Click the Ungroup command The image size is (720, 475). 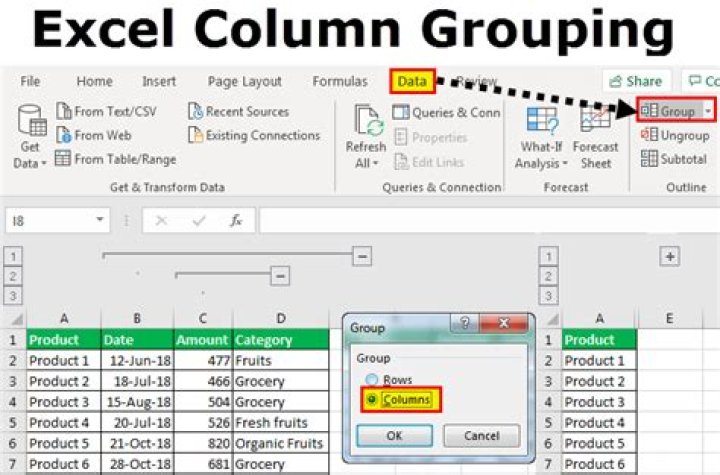click(675, 135)
